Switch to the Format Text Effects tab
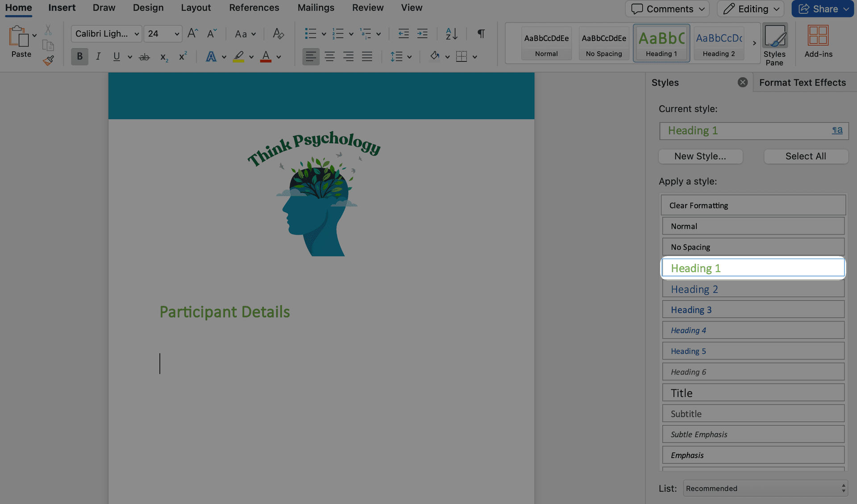Screen dimensions: 857x504 click(802, 83)
